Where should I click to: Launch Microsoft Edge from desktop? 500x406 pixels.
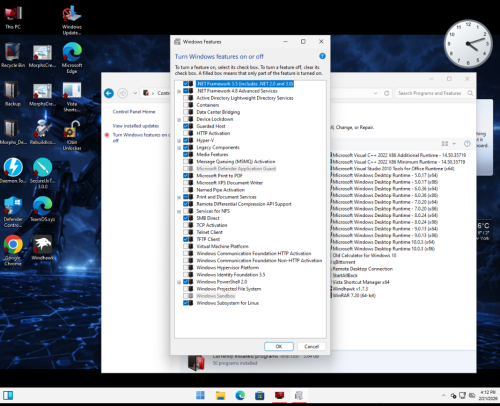point(72,57)
